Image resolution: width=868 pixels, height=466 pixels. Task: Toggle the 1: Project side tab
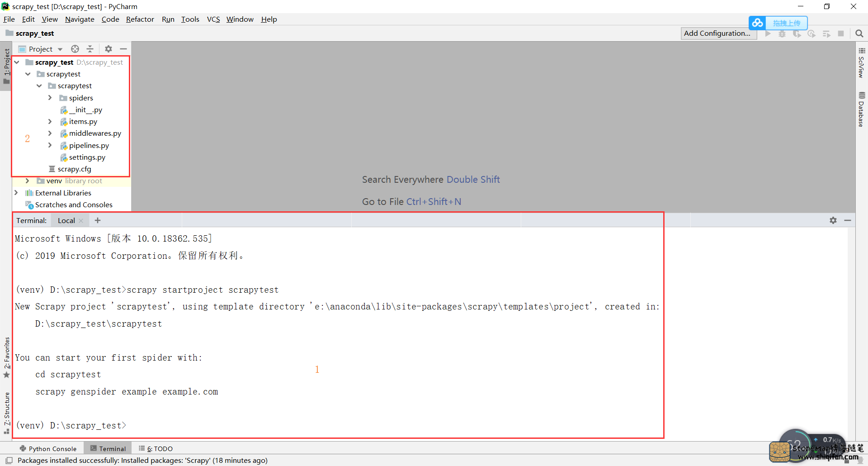point(6,66)
